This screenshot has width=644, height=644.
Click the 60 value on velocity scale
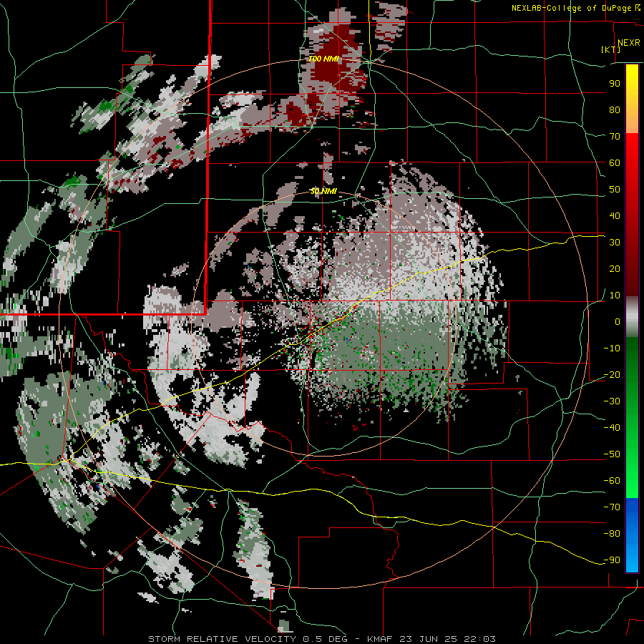coord(615,162)
